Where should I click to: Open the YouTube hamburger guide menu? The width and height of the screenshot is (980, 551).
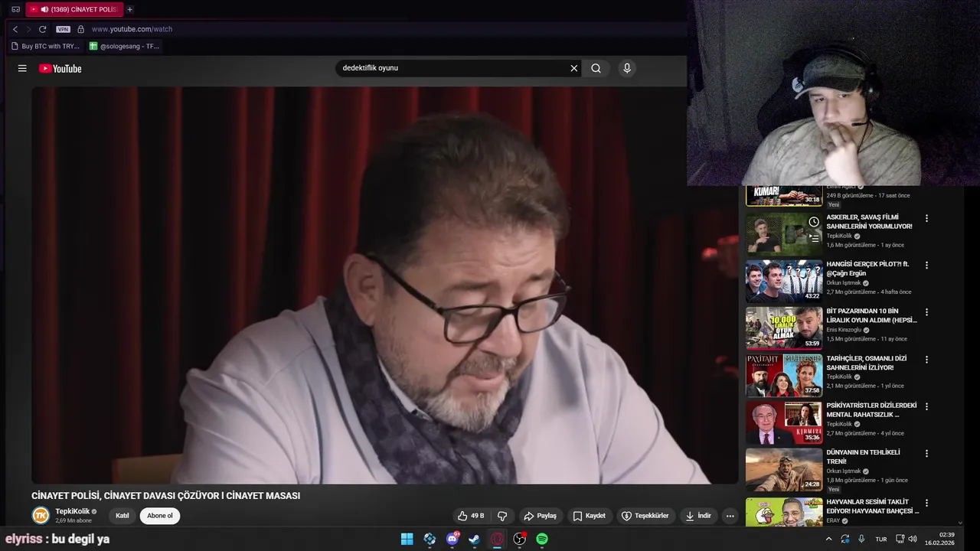coord(22,68)
